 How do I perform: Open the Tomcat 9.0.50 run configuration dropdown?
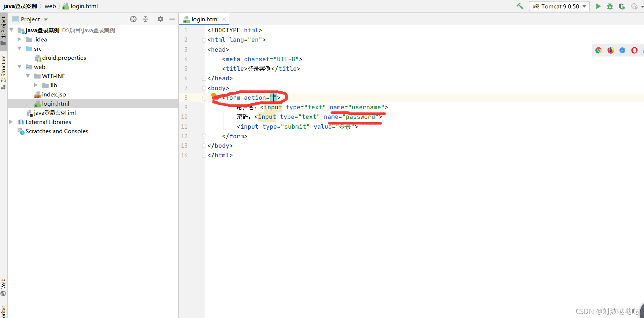point(559,6)
